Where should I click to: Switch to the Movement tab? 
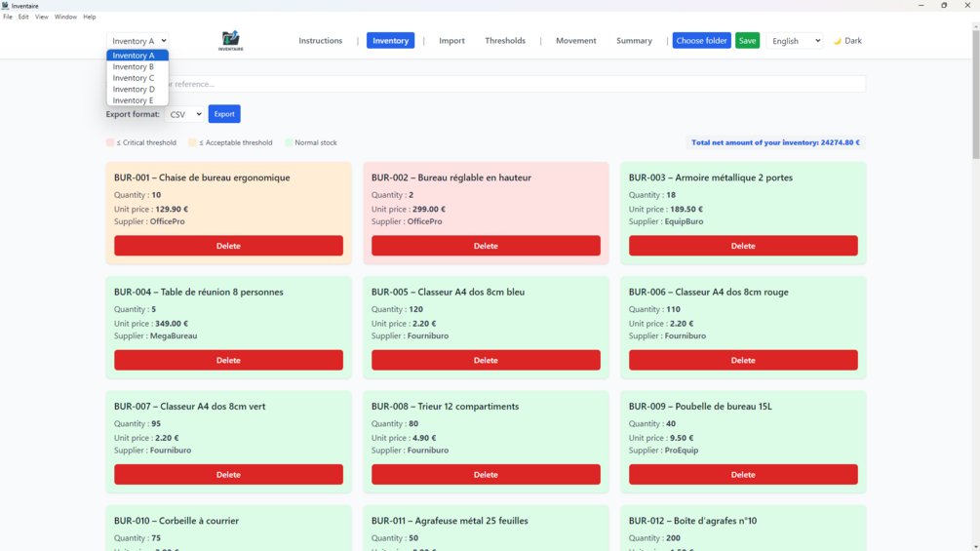[575, 41]
